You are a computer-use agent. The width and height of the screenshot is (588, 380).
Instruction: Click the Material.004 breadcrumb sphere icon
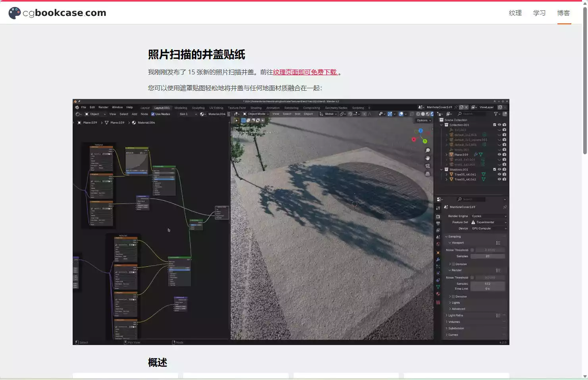134,122
